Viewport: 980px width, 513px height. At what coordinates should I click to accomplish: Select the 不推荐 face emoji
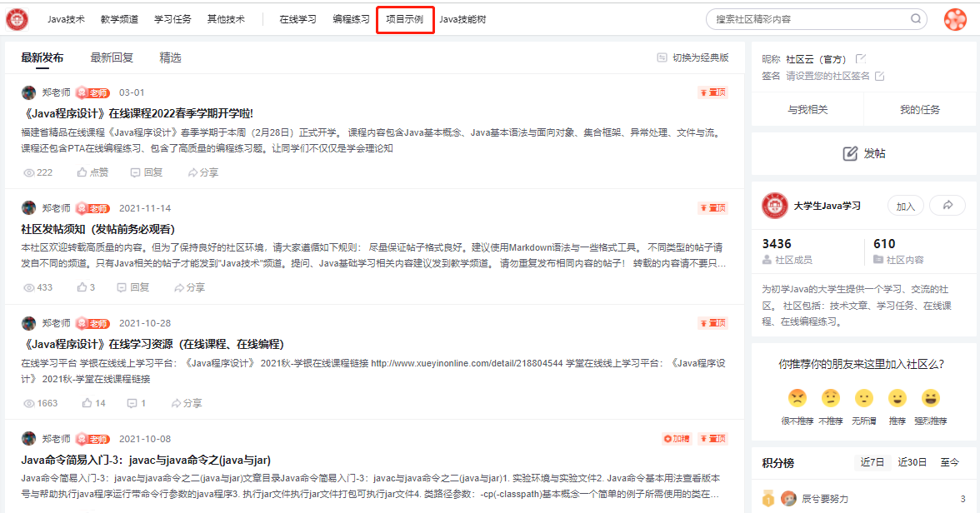831,398
